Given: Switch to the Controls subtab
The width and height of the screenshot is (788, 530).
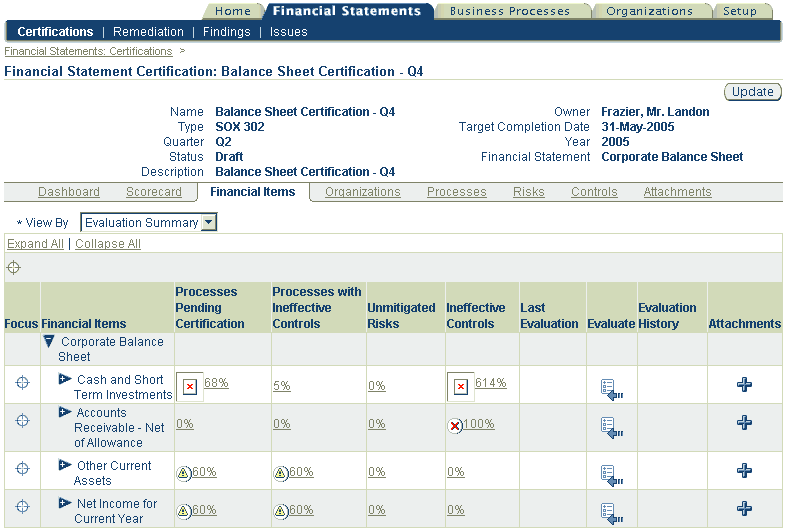Looking at the screenshot, I should [x=594, y=192].
